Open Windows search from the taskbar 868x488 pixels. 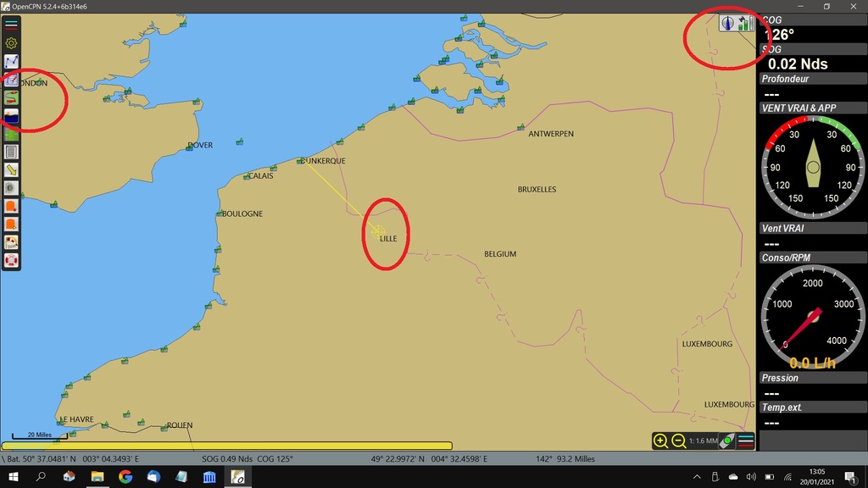(x=41, y=477)
